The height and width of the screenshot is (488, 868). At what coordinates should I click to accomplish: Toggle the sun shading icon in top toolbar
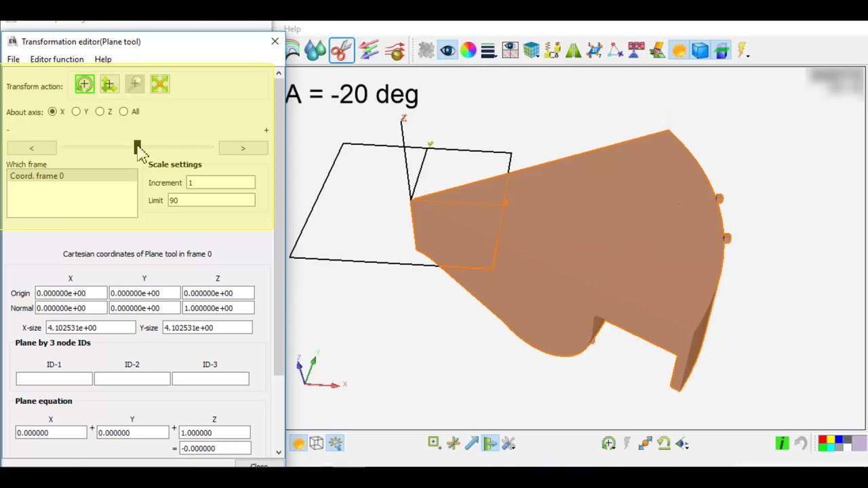679,51
